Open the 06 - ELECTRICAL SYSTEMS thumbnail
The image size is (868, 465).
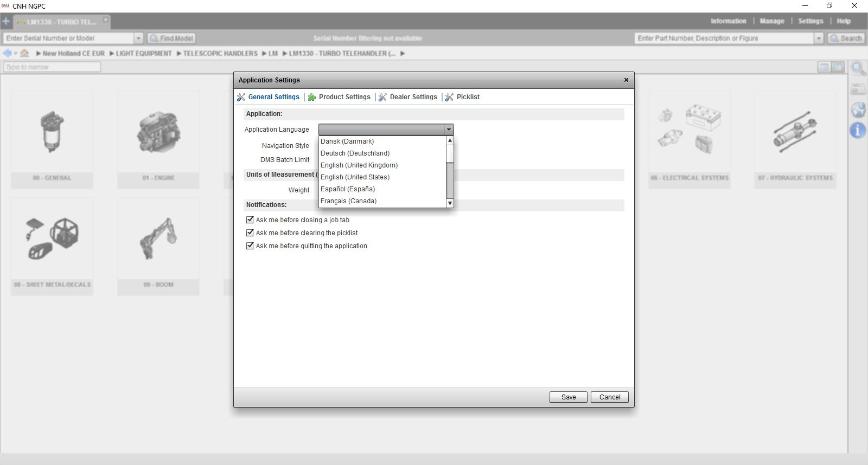(690, 139)
